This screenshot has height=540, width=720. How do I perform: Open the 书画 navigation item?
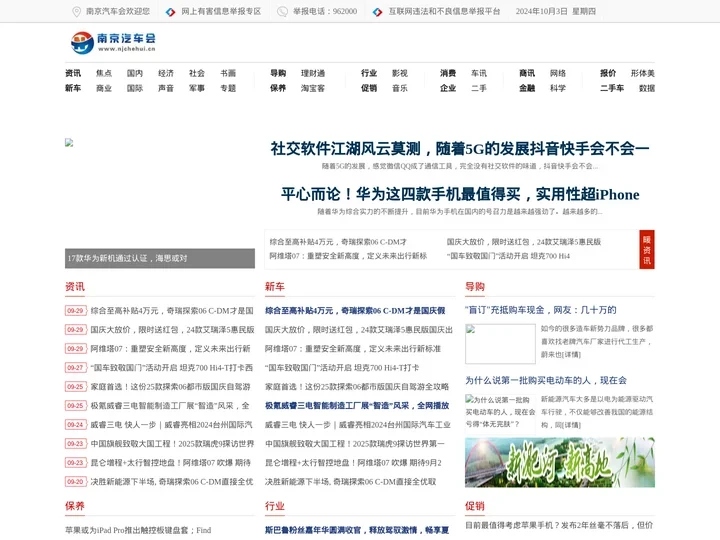[228, 73]
